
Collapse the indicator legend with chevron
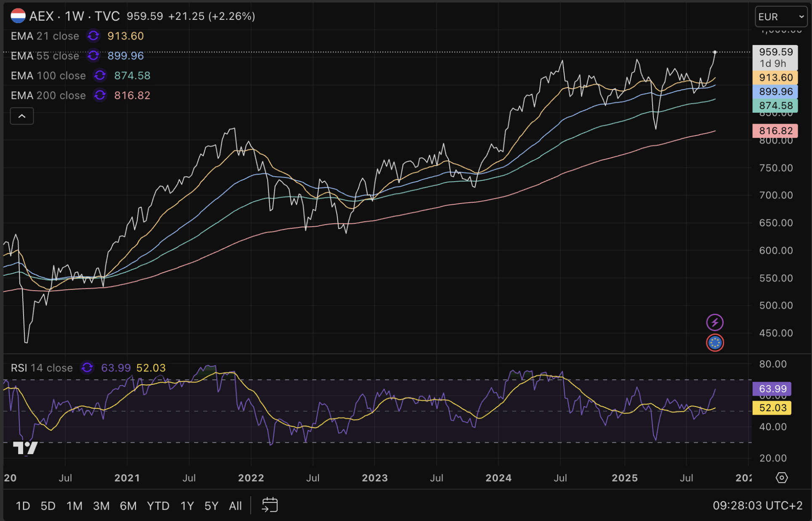click(x=22, y=116)
